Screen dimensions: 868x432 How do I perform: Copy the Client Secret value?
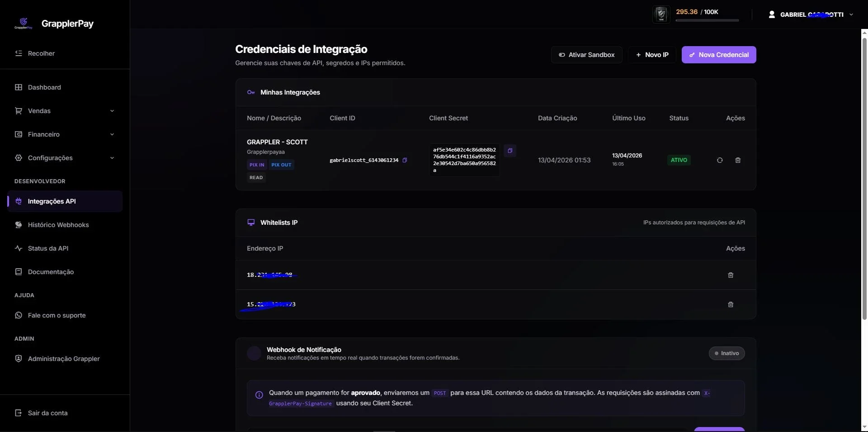(x=510, y=151)
